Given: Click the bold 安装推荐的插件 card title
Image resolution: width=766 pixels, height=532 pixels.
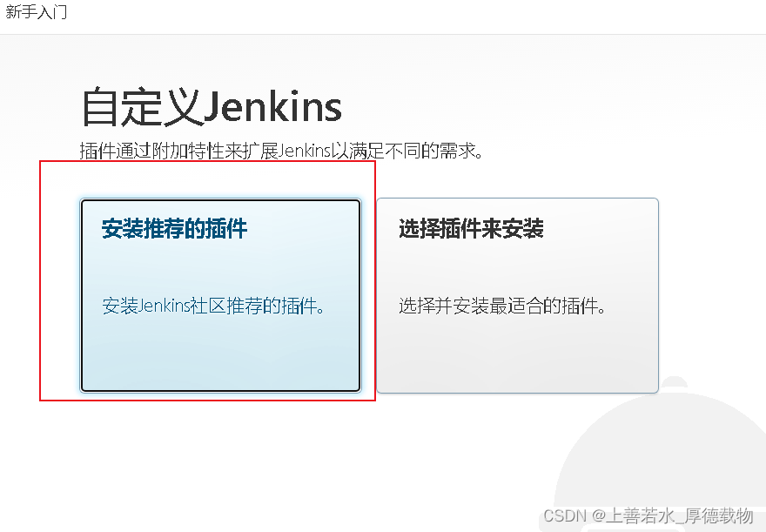Looking at the screenshot, I should [x=174, y=229].
